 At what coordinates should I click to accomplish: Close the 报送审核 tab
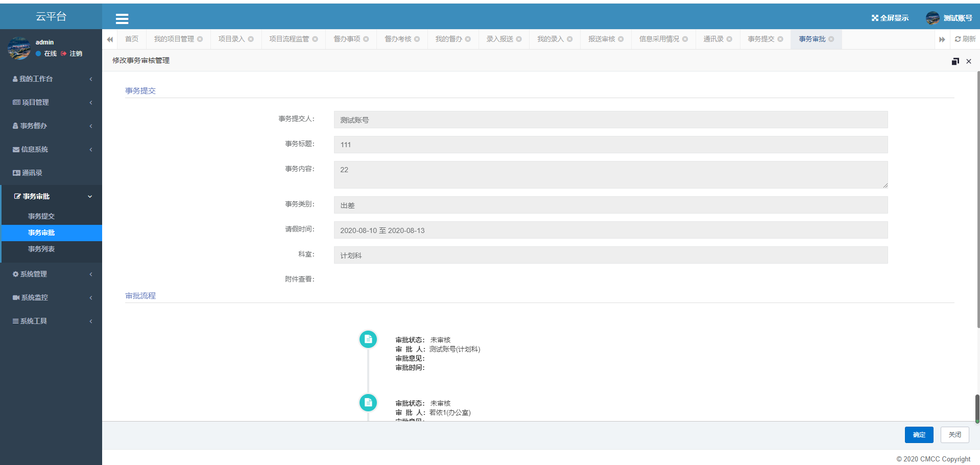click(x=621, y=39)
